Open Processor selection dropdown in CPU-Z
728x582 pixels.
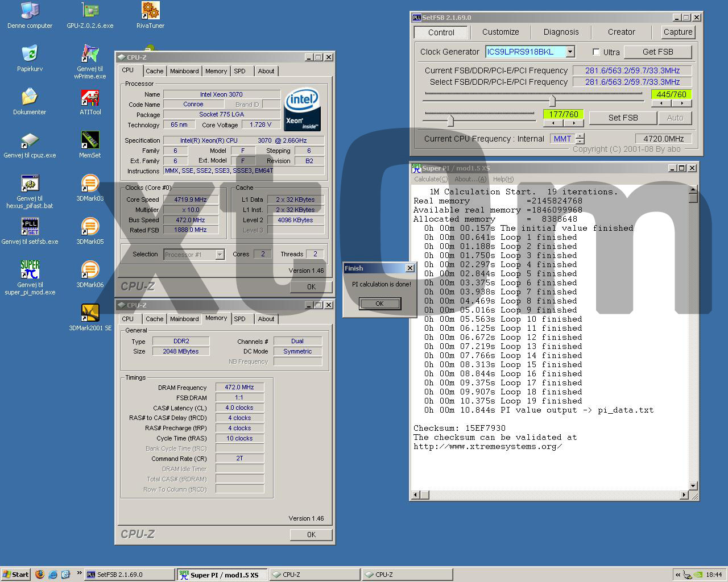[220, 255]
